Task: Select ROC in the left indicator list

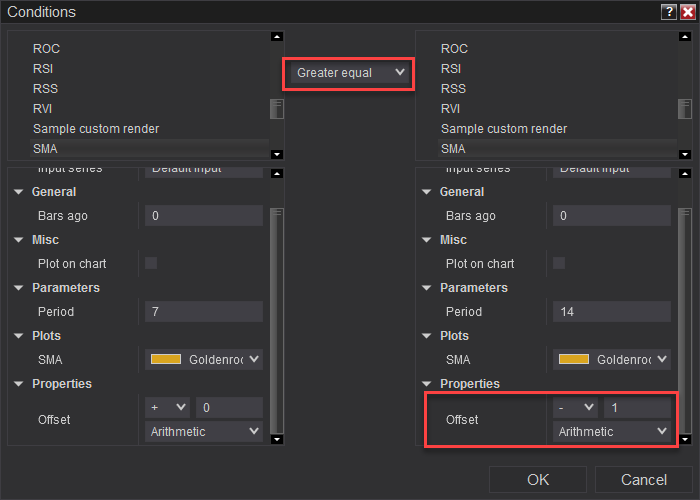Action: pos(46,49)
